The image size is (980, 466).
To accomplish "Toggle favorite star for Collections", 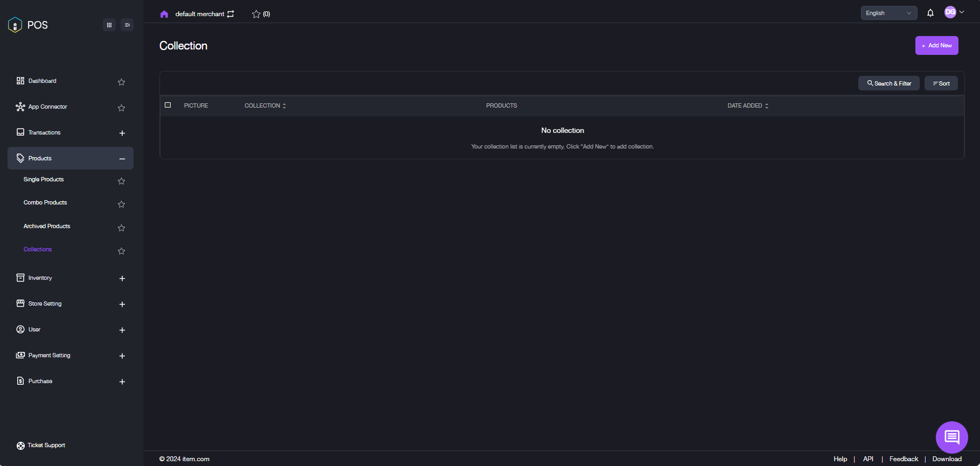I will 121,251.
